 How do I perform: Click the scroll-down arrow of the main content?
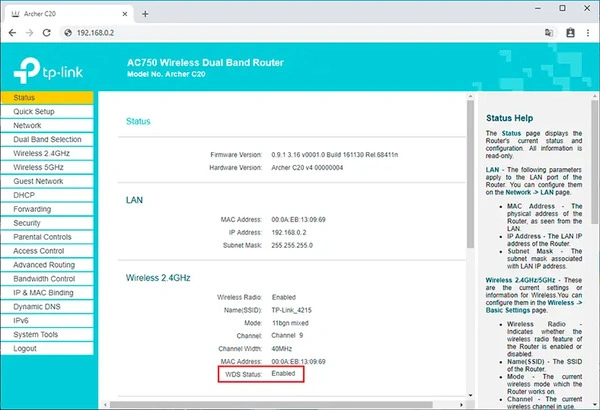(470, 395)
